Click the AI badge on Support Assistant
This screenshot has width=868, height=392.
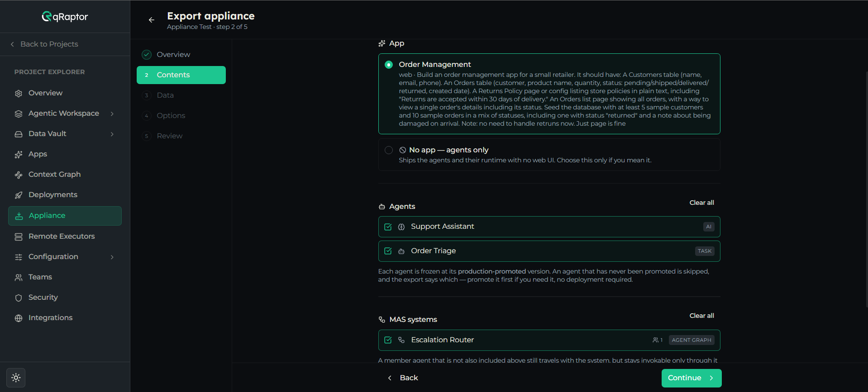coord(709,227)
